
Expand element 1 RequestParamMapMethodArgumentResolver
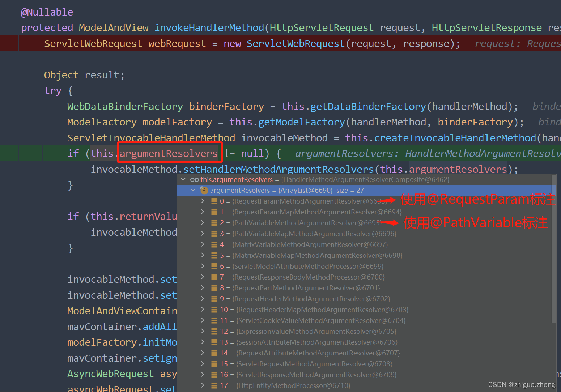click(x=203, y=212)
